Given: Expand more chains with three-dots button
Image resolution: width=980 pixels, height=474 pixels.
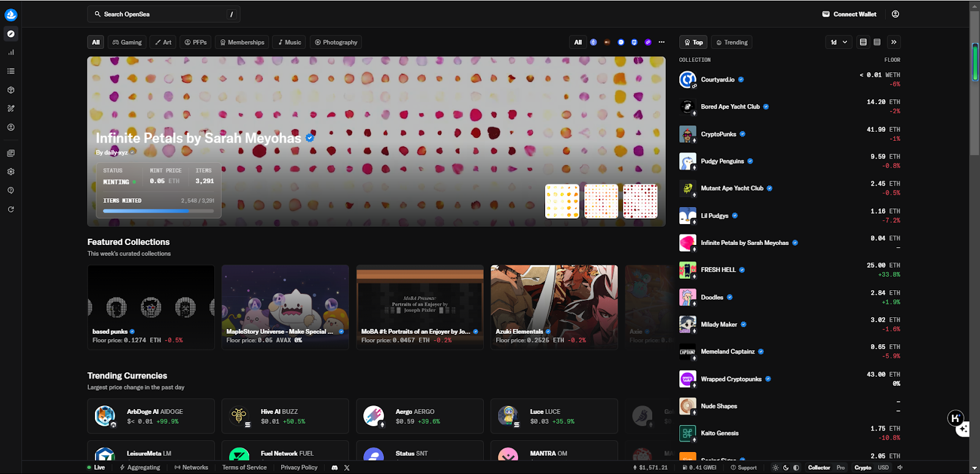Looking at the screenshot, I should click(661, 42).
